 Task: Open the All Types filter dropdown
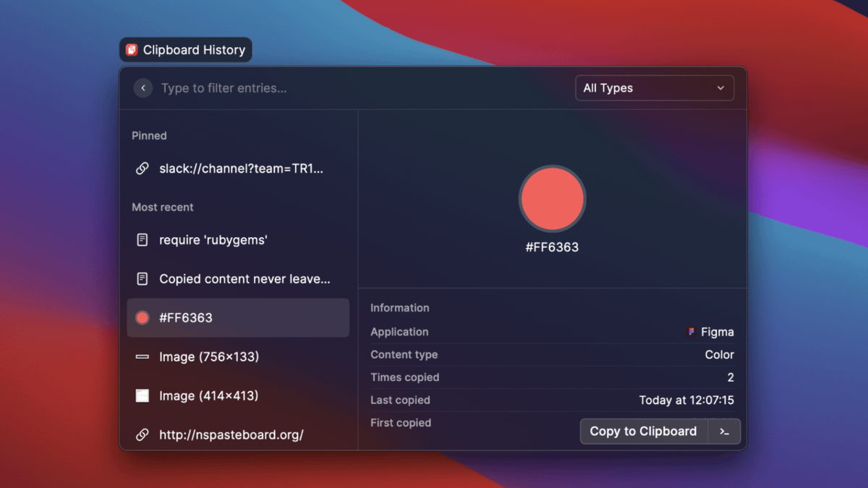654,88
